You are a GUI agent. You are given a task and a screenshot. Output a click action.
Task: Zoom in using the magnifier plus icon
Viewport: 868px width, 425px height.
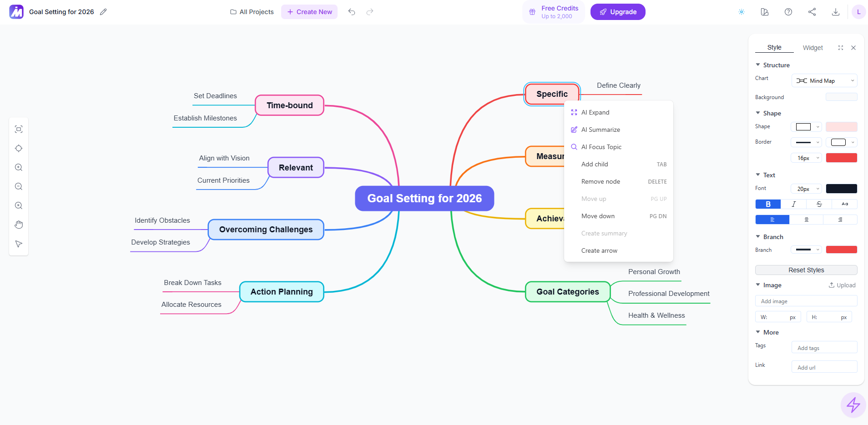(x=19, y=167)
